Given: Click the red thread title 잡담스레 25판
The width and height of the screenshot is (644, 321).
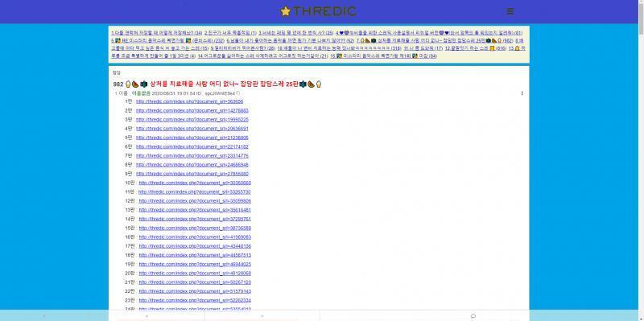Looking at the screenshot, I should 225,84.
